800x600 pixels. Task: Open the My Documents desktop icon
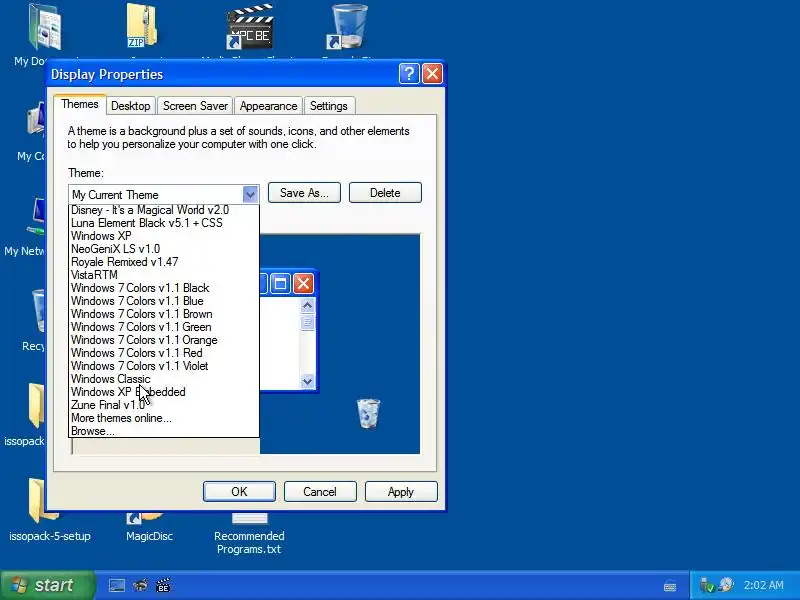45,28
